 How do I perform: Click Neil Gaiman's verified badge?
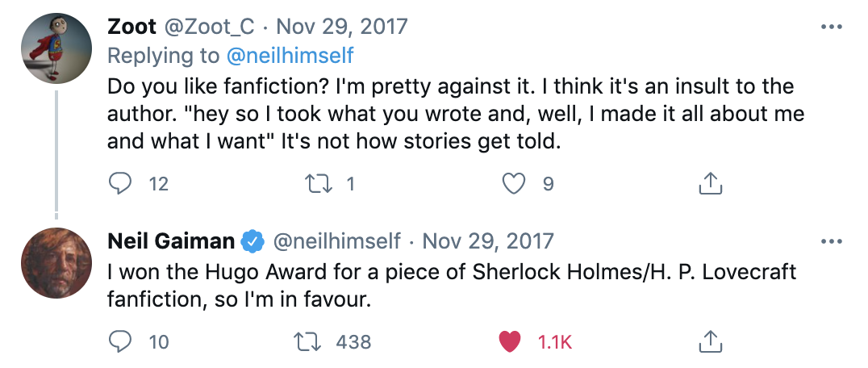[x=254, y=240]
